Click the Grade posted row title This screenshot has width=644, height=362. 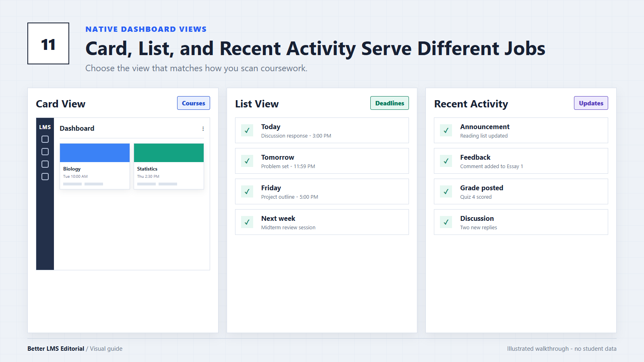coord(482,188)
